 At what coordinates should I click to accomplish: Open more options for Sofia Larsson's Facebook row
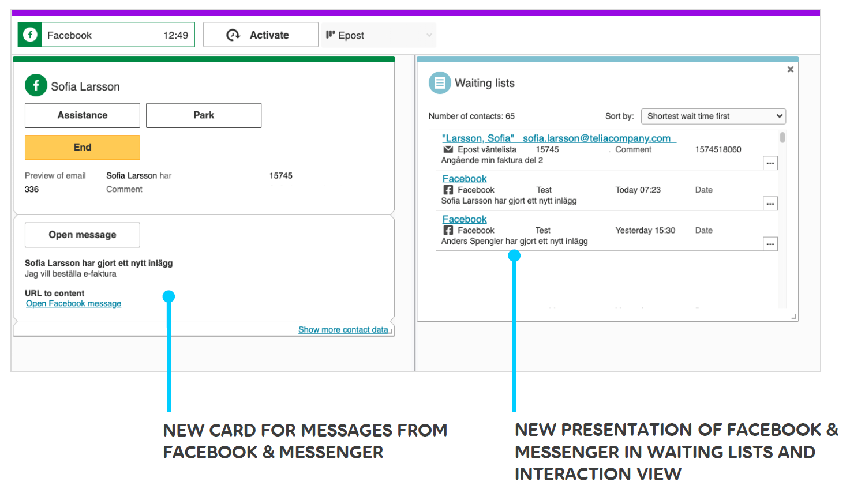tap(770, 204)
